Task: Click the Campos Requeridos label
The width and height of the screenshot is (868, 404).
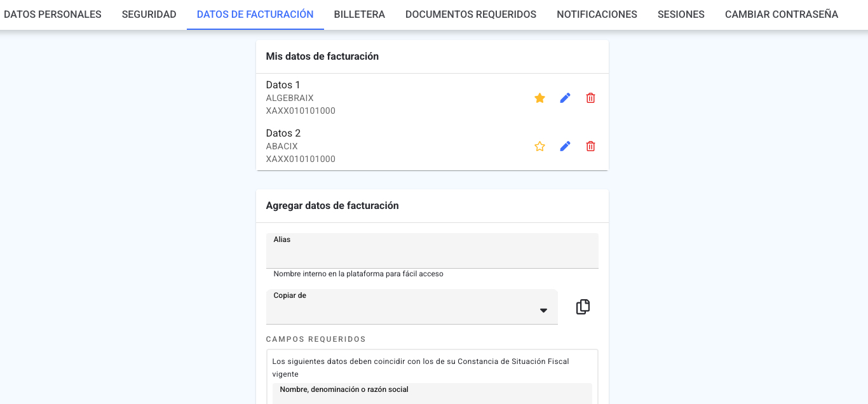Action: click(316, 339)
